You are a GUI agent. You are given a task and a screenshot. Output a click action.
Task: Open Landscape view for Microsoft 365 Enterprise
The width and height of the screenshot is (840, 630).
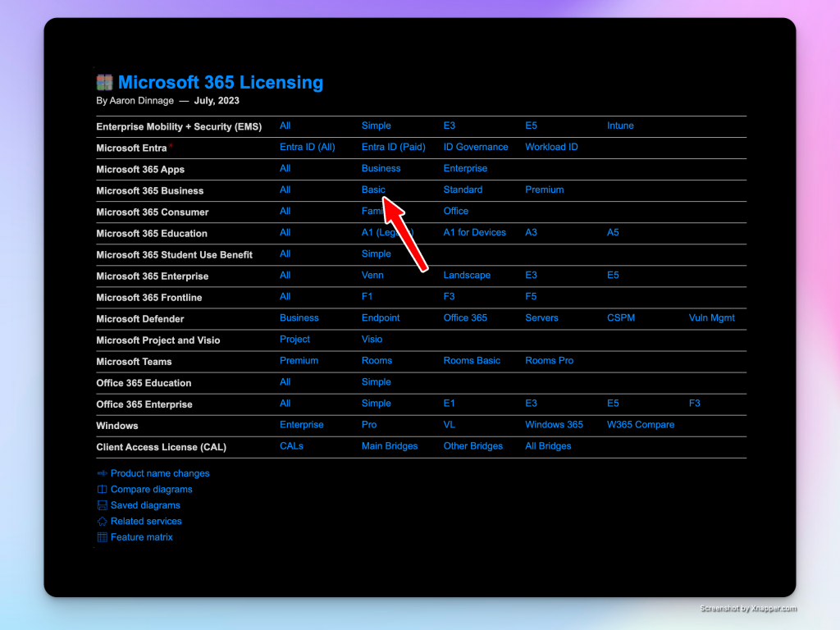point(467,275)
